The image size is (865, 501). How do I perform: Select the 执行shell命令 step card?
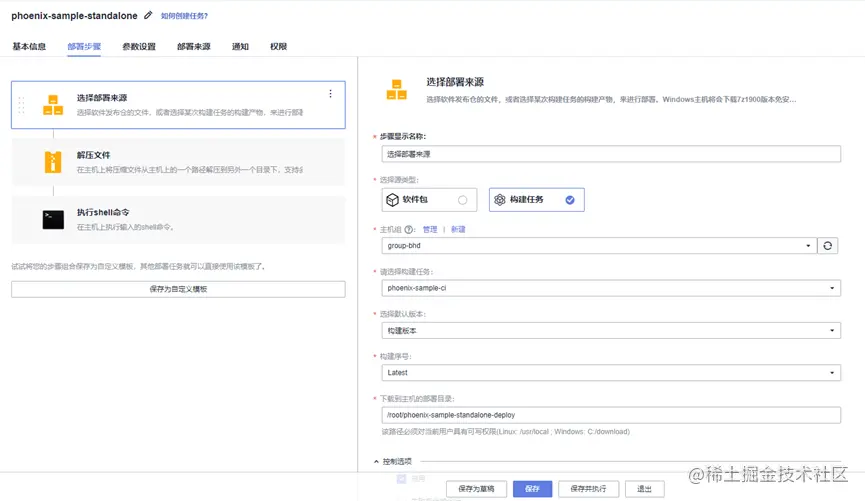(x=178, y=220)
